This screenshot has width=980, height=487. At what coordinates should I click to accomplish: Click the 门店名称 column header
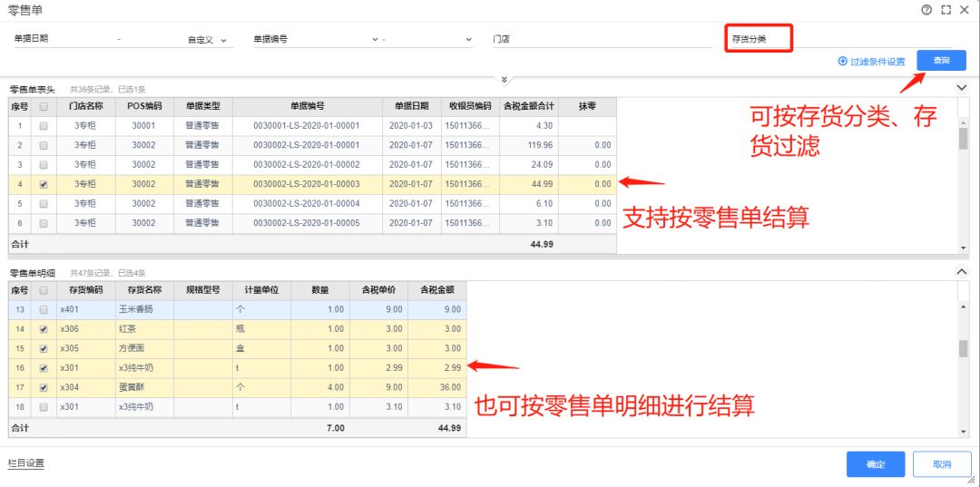(x=86, y=107)
